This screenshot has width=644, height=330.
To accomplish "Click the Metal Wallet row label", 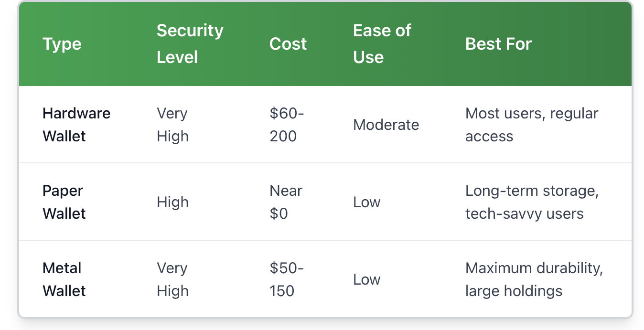I will 64,279.
